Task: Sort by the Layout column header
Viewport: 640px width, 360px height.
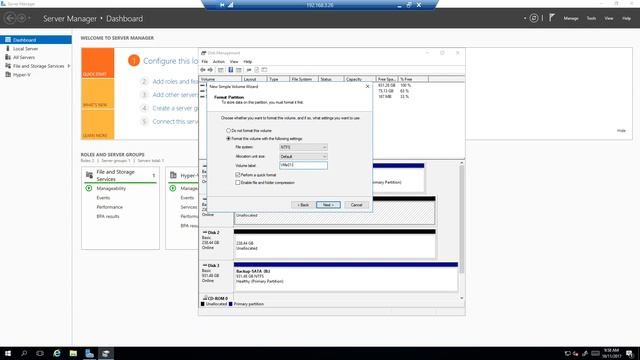Action: click(254, 79)
